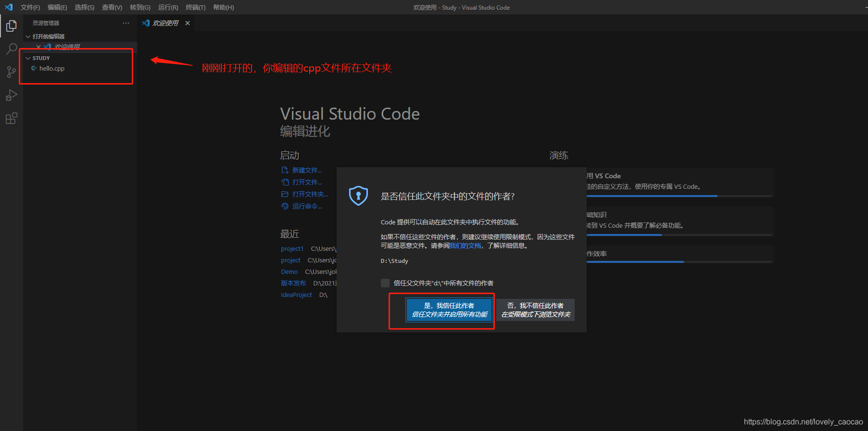
Task: Open the 查看(V) menu
Action: [112, 7]
